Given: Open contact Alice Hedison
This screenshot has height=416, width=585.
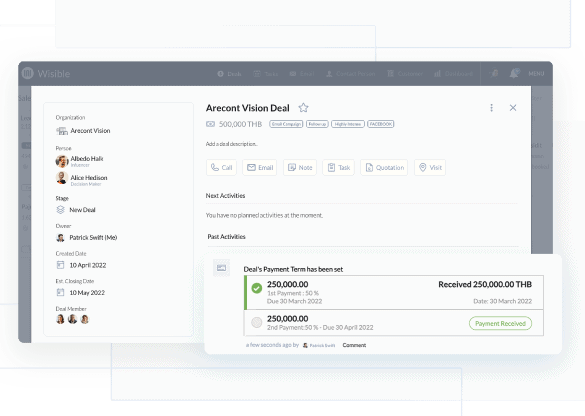Looking at the screenshot, I should point(89,178).
